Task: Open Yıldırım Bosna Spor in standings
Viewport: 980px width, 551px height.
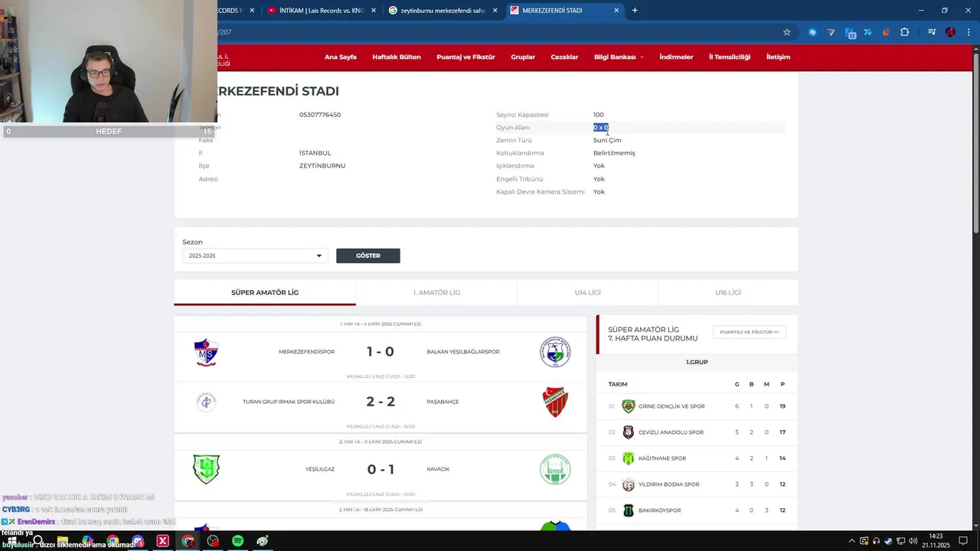Action: 668,484
